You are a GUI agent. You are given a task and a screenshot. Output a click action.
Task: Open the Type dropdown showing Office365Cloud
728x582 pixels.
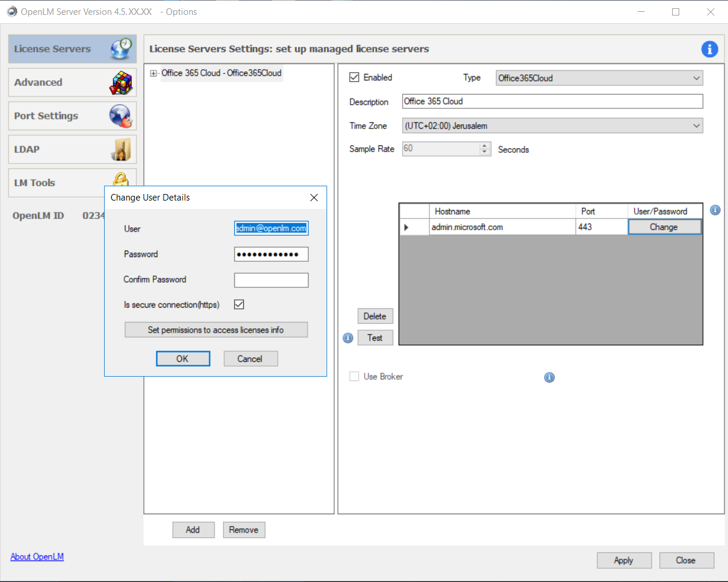coord(599,78)
